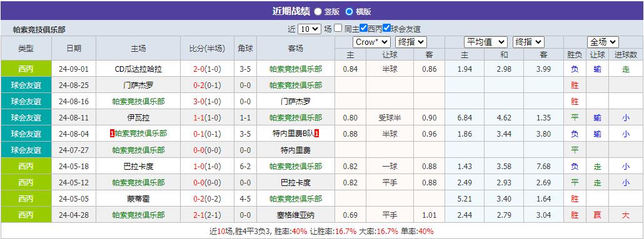Viewport: 644px width, 239px height.
Task: Click the score 0-2(0-2) on 24-05-05
Action: tap(207, 199)
